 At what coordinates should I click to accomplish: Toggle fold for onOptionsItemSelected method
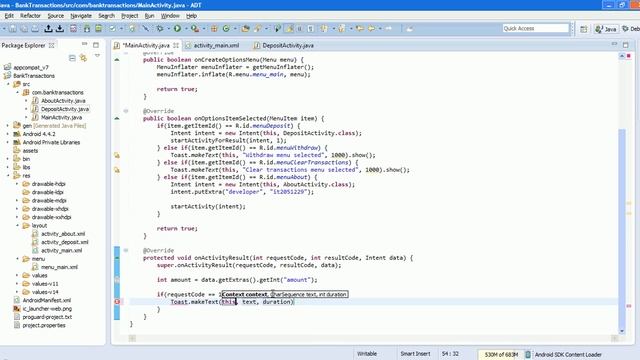pos(126,111)
